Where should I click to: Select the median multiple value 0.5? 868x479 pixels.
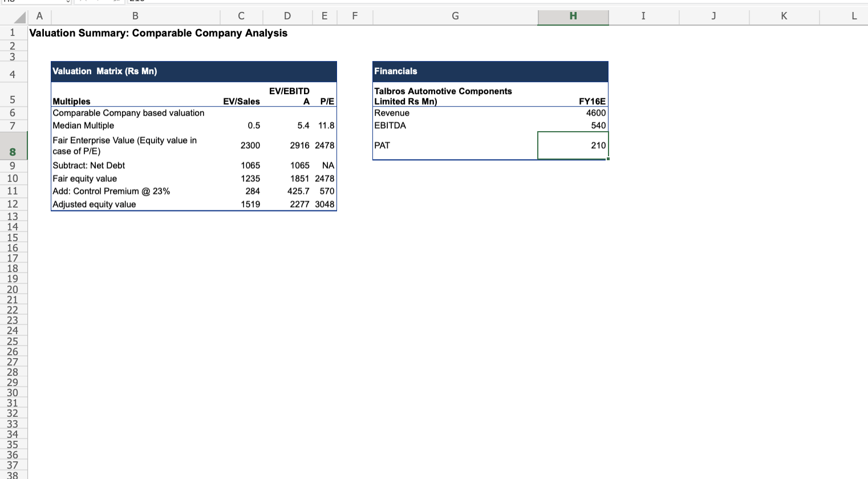241,125
